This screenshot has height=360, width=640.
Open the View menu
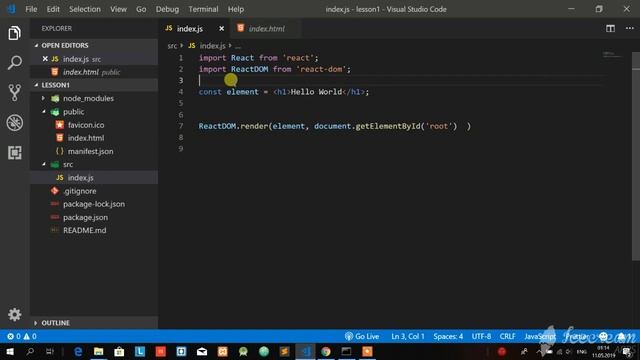118,9
